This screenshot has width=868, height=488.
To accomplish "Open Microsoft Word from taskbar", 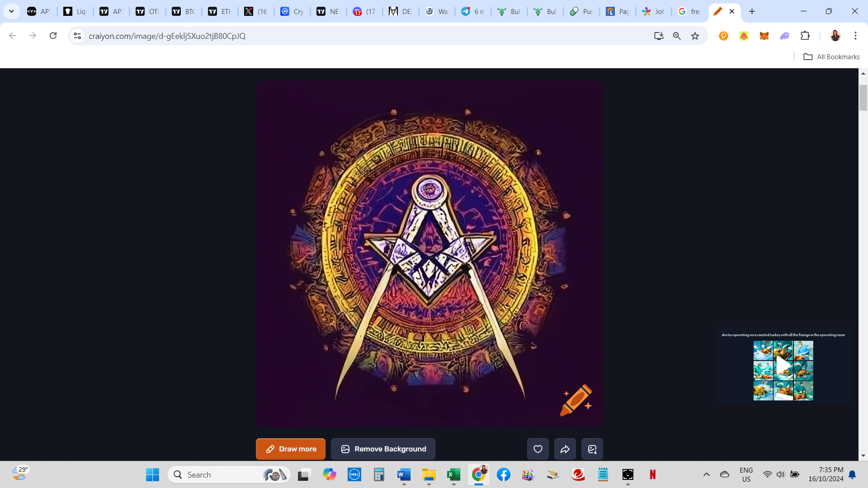I will coord(404,474).
